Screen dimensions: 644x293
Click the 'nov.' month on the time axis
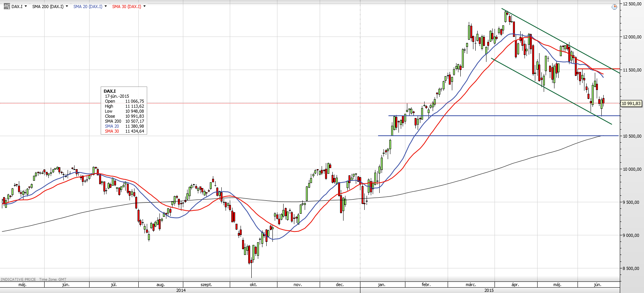click(298, 285)
